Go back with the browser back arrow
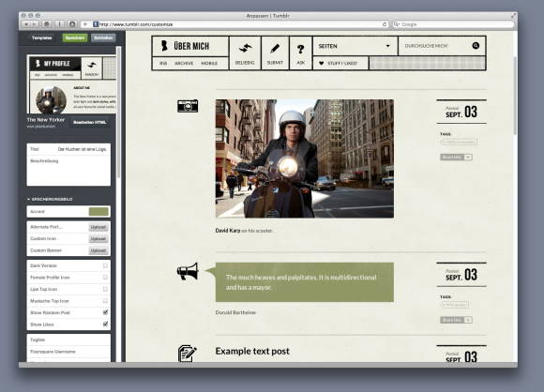This screenshot has height=392, width=544. tap(26, 24)
